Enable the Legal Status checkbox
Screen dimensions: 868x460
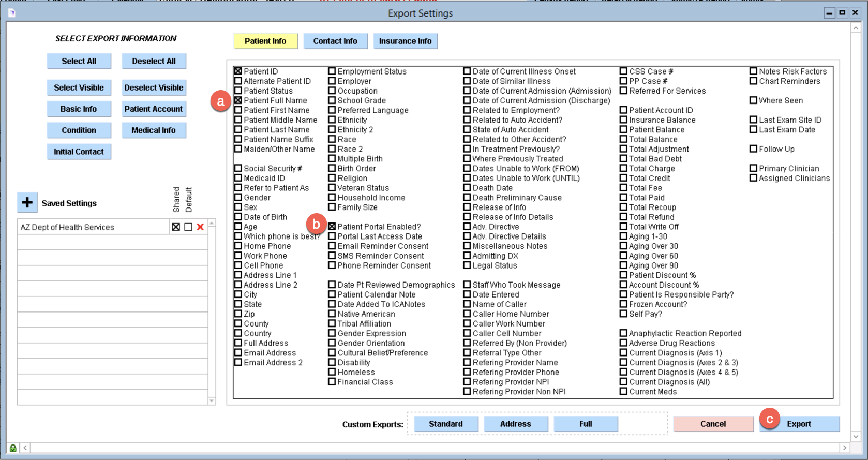467,265
